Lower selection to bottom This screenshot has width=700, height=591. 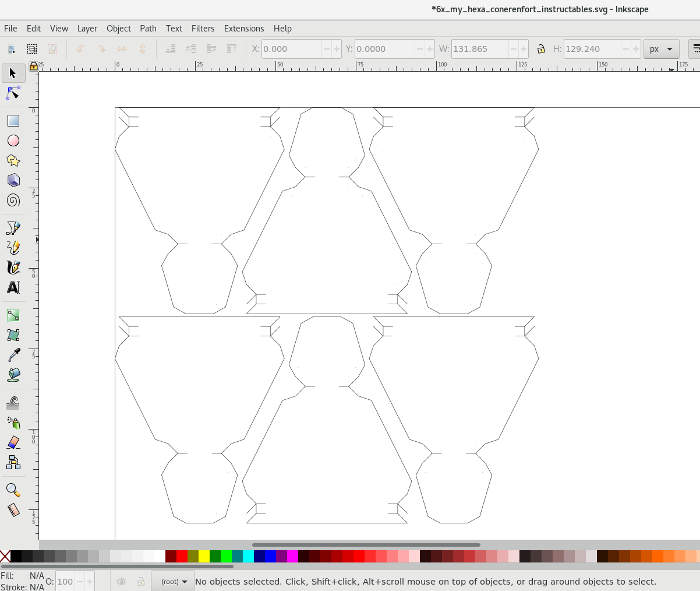pos(170,49)
